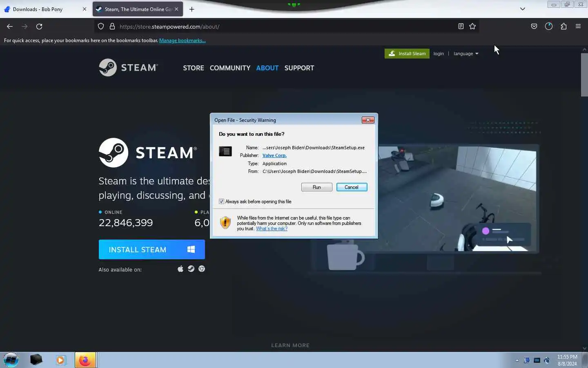This screenshot has height=368, width=588.
Task: Go forward with browser forward arrow
Action: 24,27
